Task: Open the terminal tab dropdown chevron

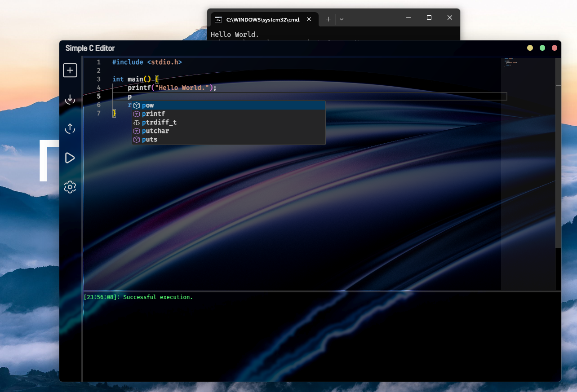Action: (342, 19)
